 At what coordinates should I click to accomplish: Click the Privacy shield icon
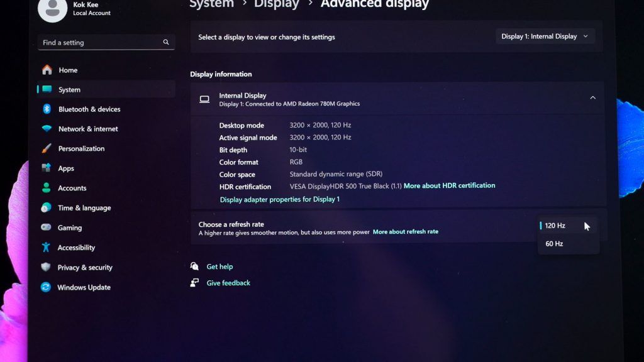click(x=45, y=266)
